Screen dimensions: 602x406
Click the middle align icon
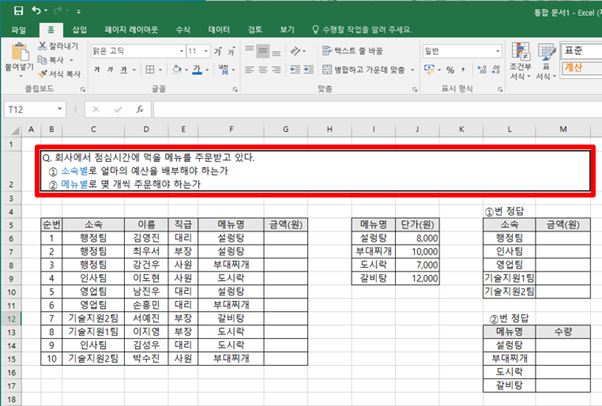(263, 50)
